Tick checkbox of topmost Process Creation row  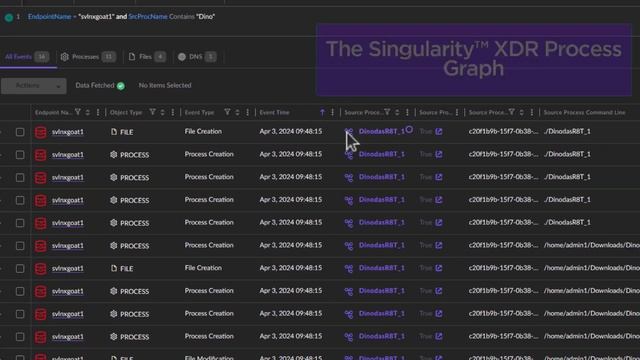20,155
